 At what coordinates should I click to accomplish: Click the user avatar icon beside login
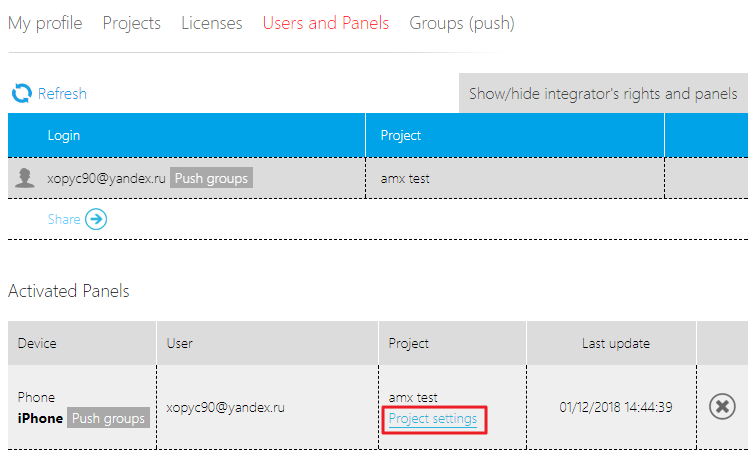coord(25,178)
